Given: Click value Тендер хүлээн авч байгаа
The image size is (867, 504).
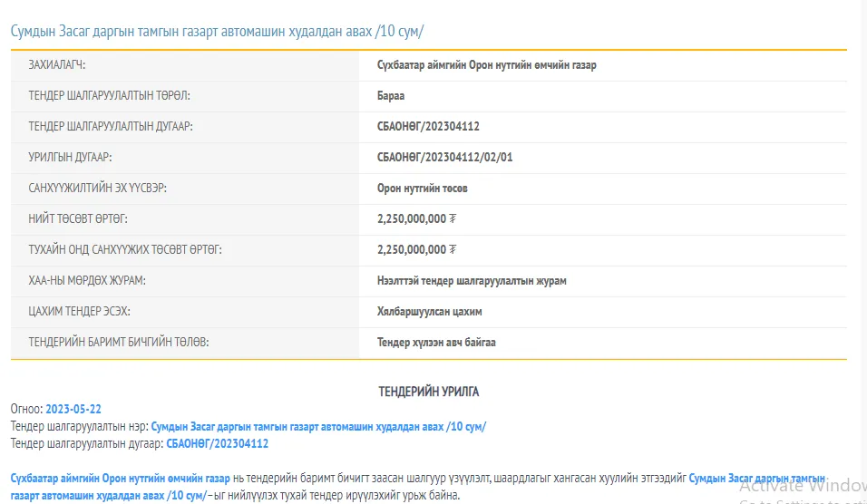Looking at the screenshot, I should (x=436, y=343).
